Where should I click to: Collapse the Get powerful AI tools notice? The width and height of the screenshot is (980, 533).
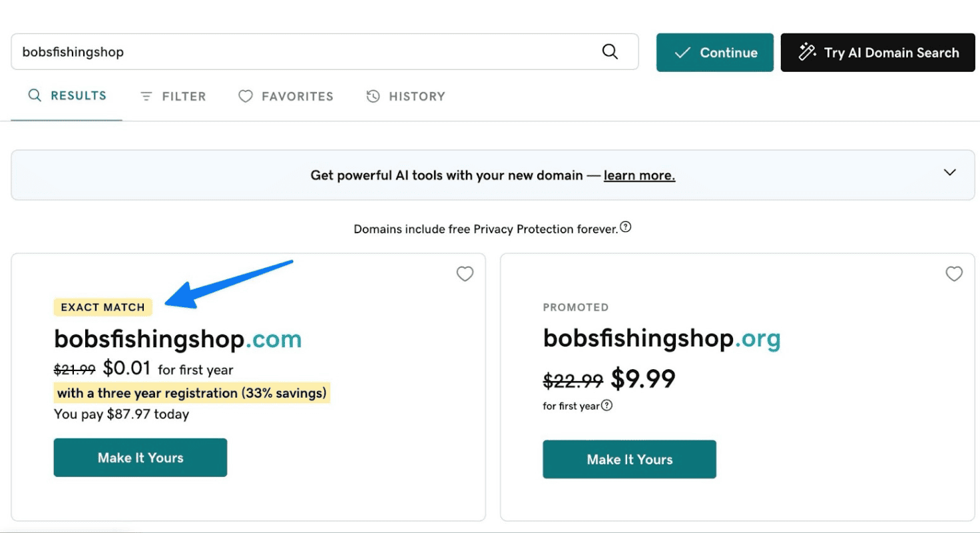pyautogui.click(x=949, y=172)
